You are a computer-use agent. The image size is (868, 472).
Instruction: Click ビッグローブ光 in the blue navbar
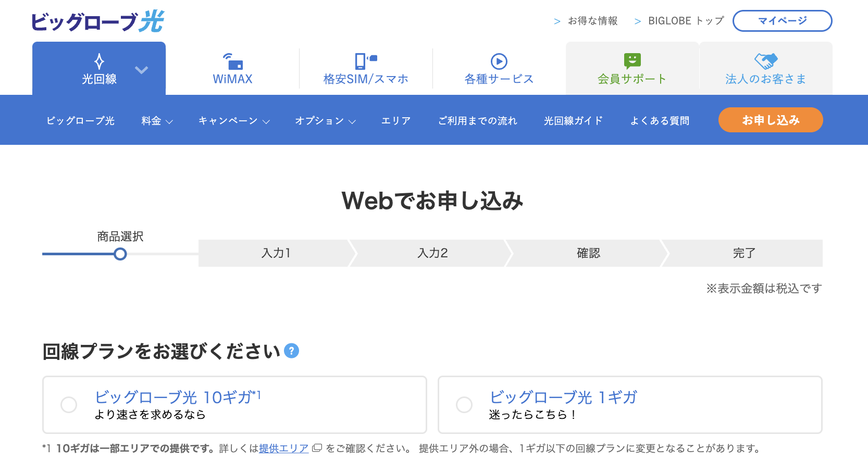click(x=80, y=121)
